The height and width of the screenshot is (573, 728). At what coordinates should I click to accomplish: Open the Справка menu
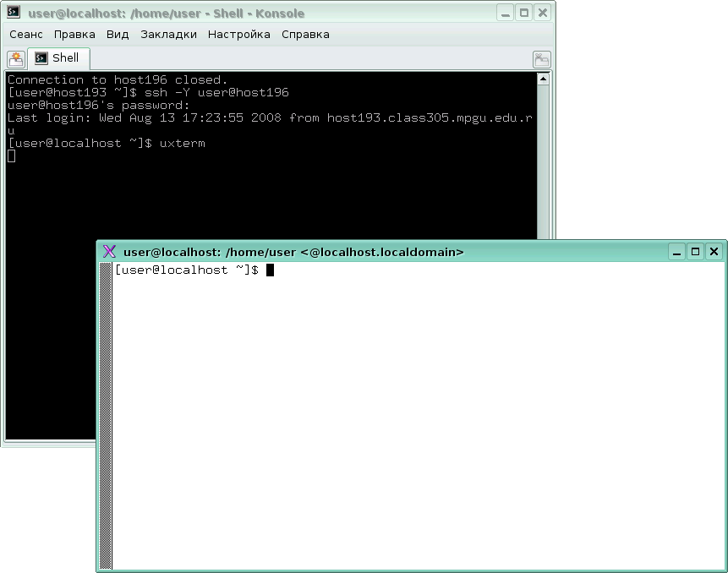point(304,35)
